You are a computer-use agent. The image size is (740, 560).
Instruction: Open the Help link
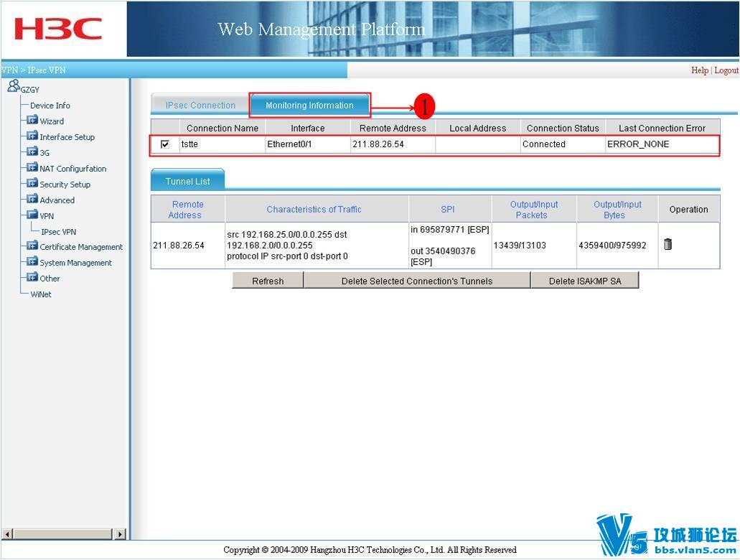(x=700, y=70)
